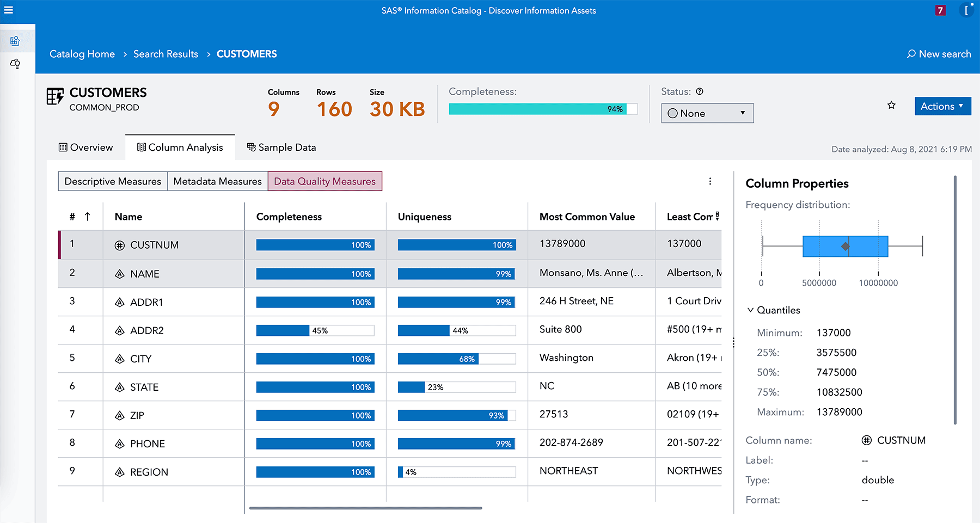Click the PHONE character type icon
The height and width of the screenshot is (523, 980).
[x=120, y=444]
